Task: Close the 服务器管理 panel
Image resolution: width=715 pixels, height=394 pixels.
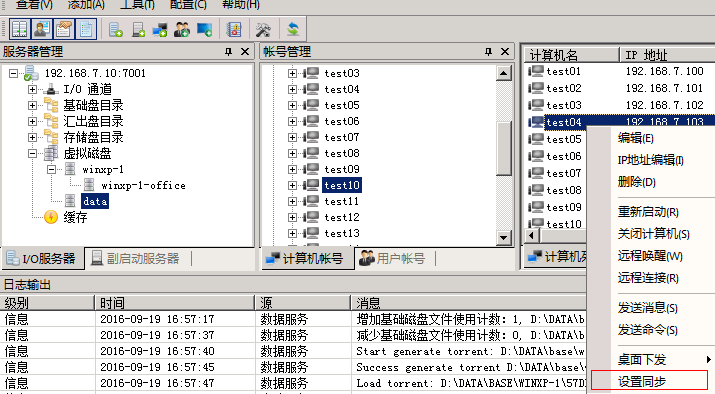Action: 245,52
